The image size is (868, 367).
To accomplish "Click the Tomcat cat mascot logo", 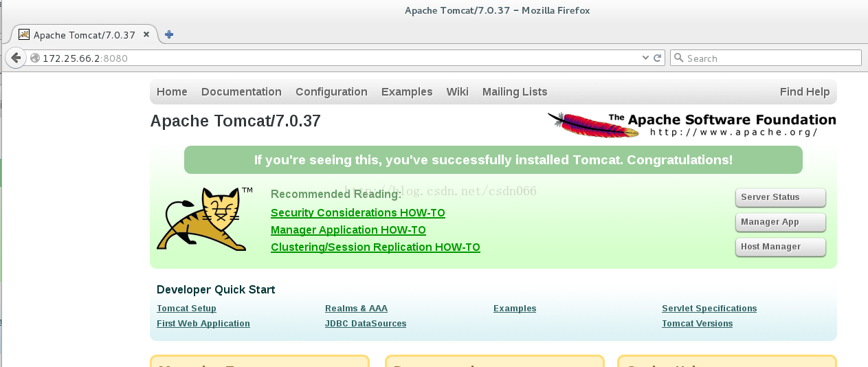I will 204,219.
